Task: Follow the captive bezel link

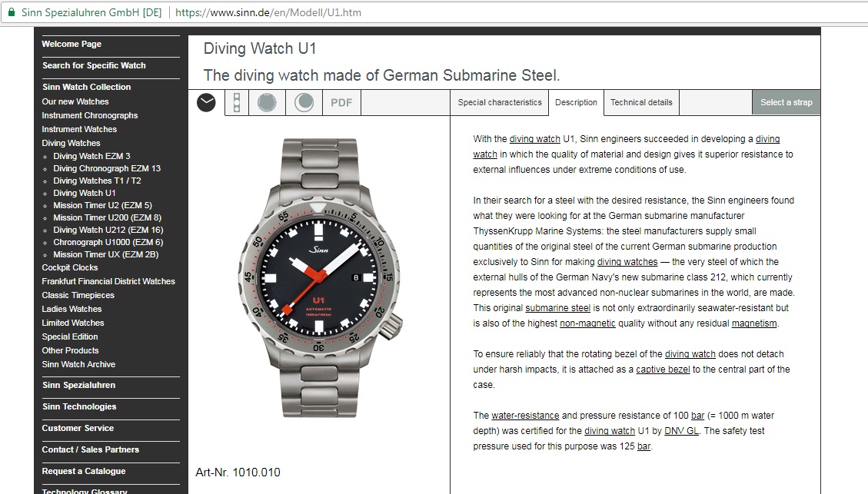Action: tap(663, 370)
